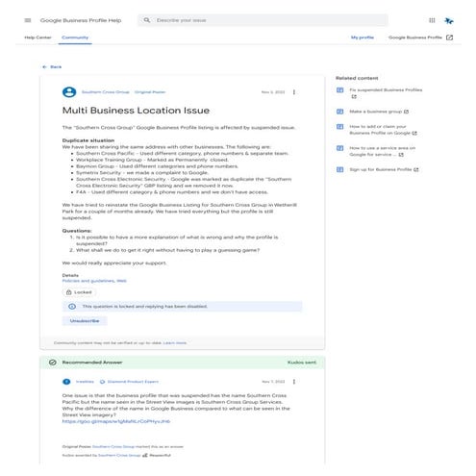Image resolution: width=476 pixels, height=476 pixels.
Task: Click the info icon in locked banner
Action: 72,307
